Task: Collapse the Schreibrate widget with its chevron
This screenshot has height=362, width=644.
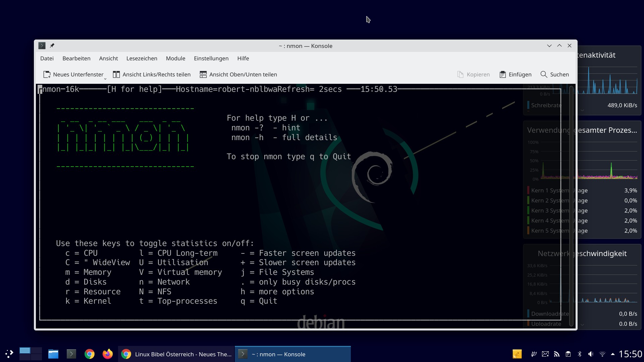Action: point(583,110)
